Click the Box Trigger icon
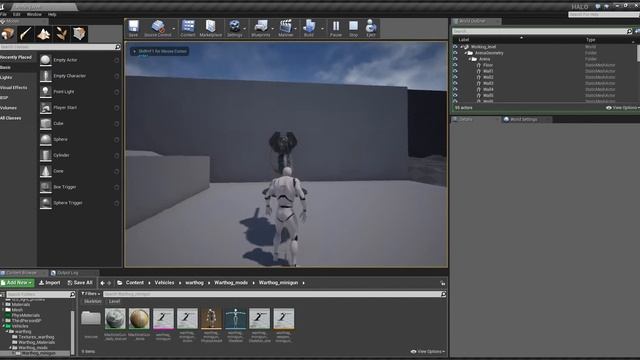This screenshot has height=360, width=640. pyautogui.click(x=46, y=187)
